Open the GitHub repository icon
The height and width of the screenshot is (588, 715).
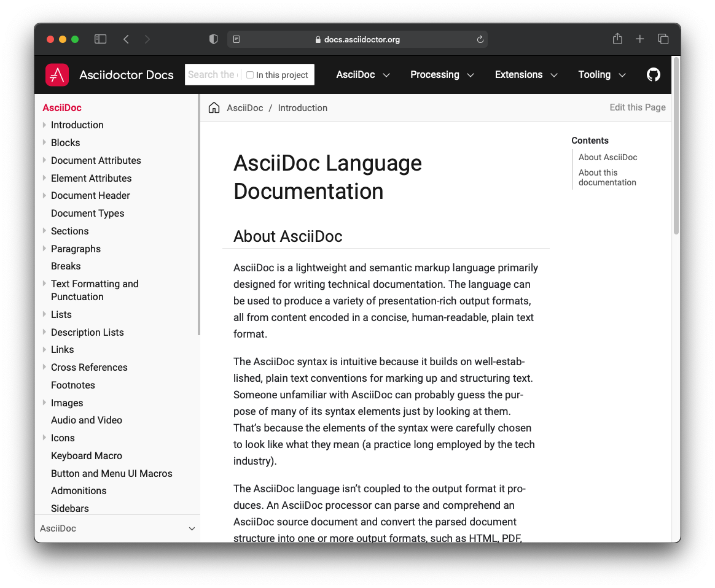point(653,75)
